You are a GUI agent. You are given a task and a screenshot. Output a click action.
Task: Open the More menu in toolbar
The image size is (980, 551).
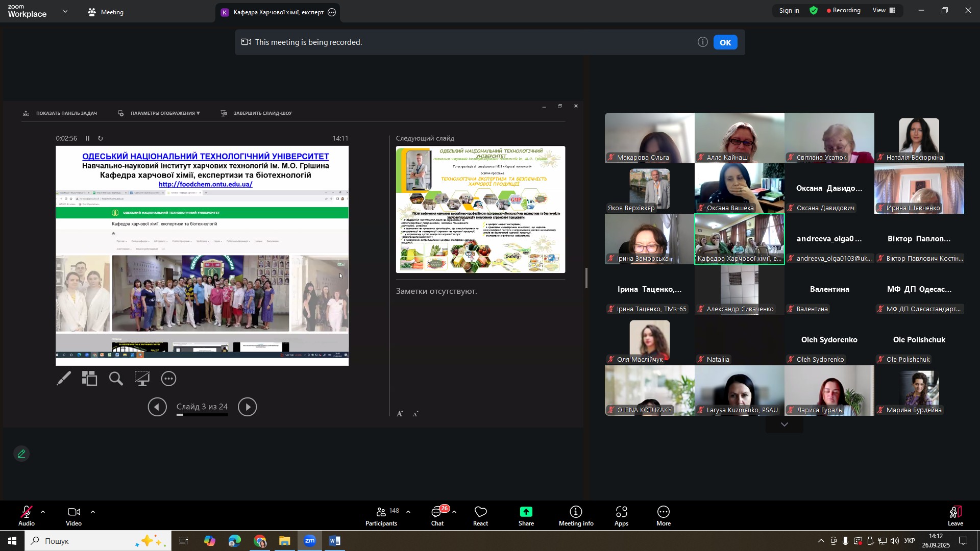[x=663, y=513]
